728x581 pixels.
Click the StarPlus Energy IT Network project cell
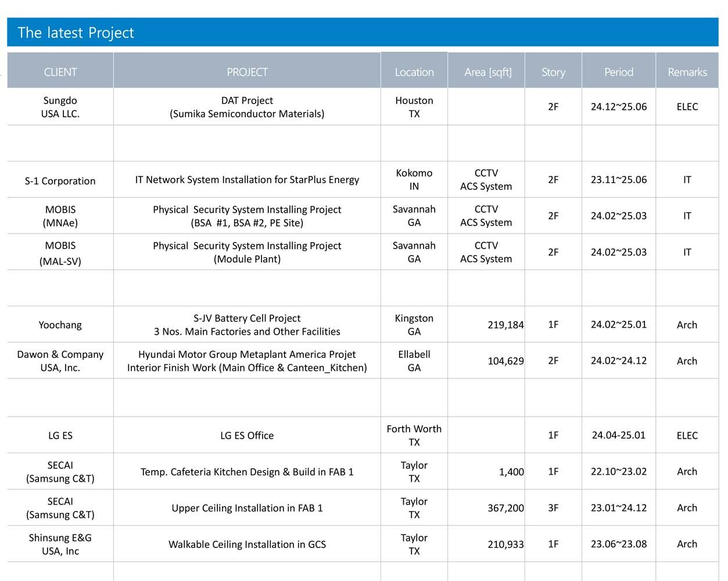tap(247, 180)
